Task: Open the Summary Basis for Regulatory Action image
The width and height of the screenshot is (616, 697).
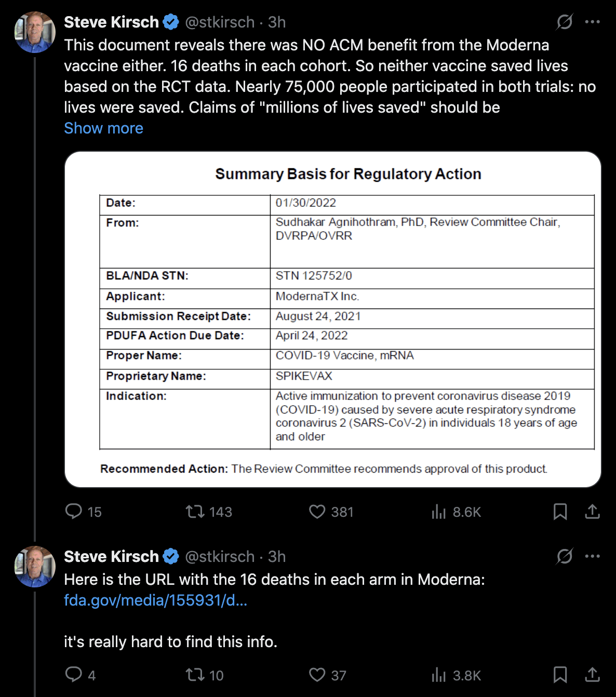Action: point(332,319)
